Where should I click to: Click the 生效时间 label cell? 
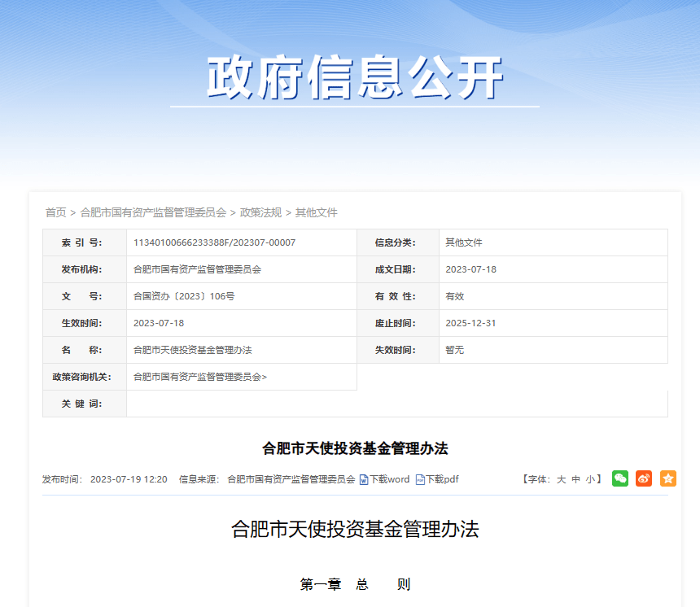click(85, 323)
